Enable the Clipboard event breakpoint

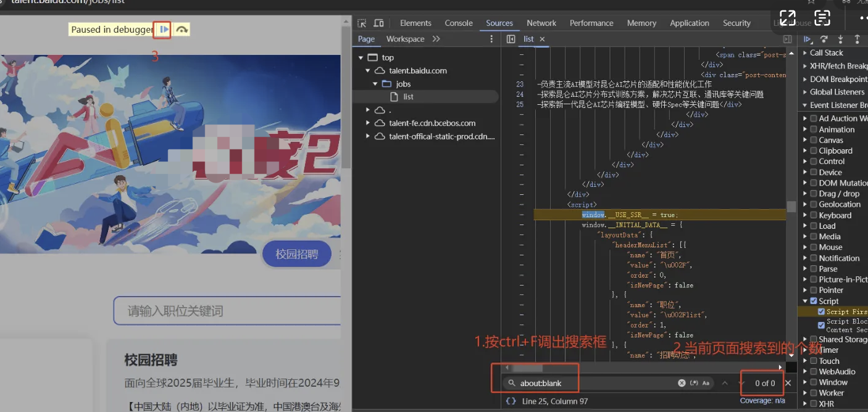pyautogui.click(x=814, y=150)
